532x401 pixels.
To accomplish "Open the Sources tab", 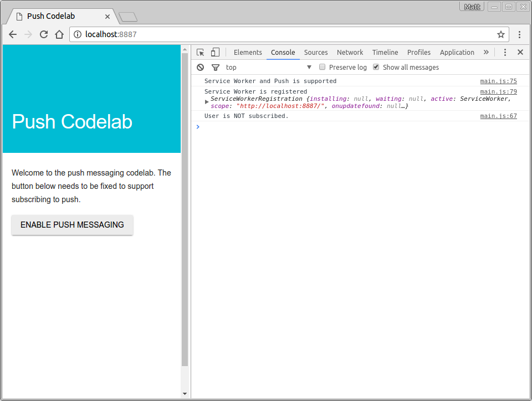I will click(x=316, y=53).
